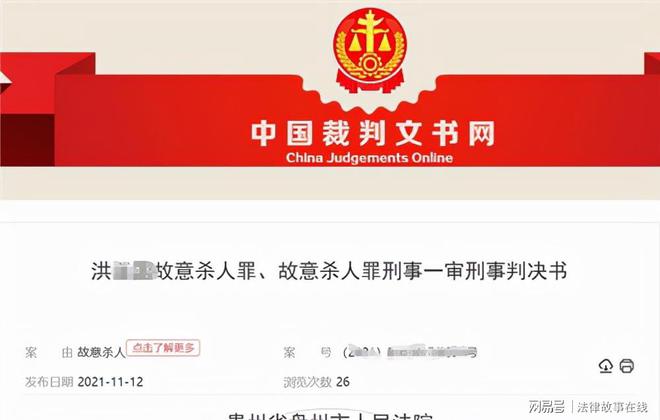The width and height of the screenshot is (660, 420).
Task: Click the blurred defendant name after 洪
Action: point(134,271)
